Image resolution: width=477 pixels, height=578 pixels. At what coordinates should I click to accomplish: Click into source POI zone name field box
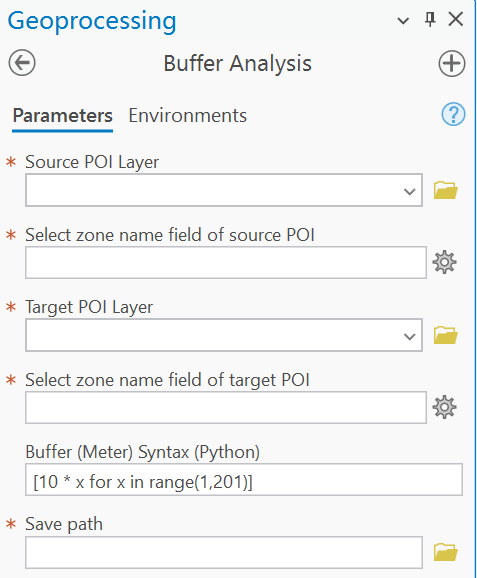226,262
